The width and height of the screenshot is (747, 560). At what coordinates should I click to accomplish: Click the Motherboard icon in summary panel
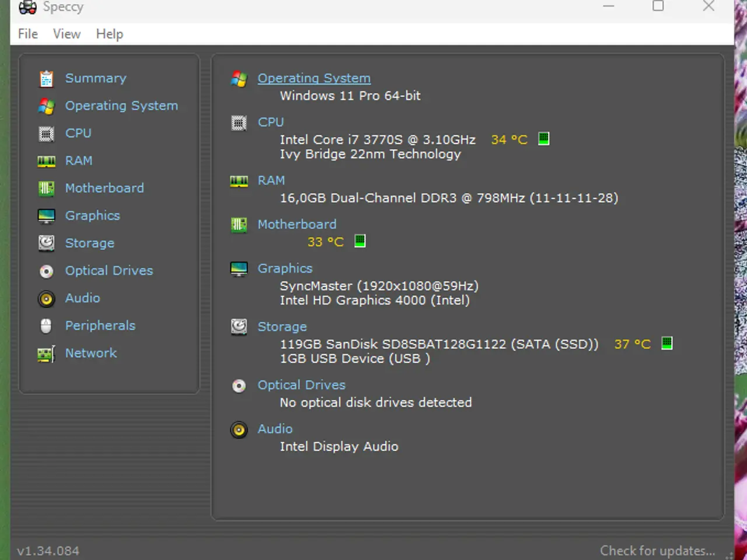point(239,225)
